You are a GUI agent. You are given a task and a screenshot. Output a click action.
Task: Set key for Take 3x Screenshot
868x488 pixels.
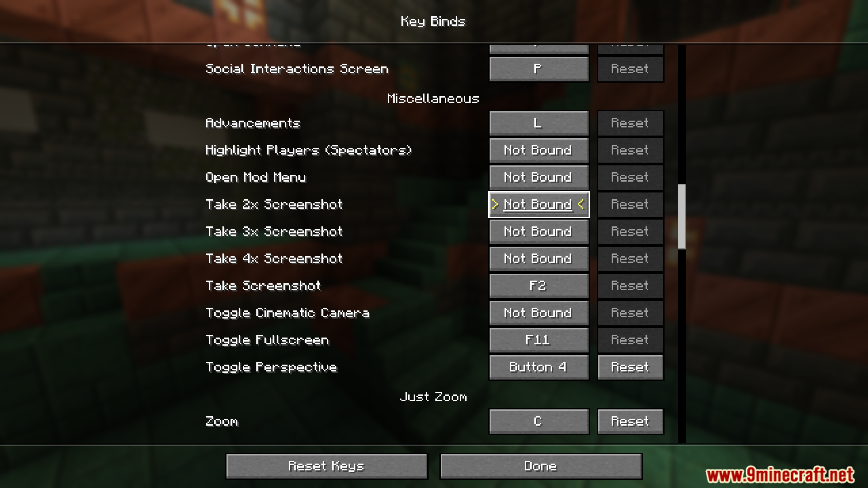click(x=539, y=231)
